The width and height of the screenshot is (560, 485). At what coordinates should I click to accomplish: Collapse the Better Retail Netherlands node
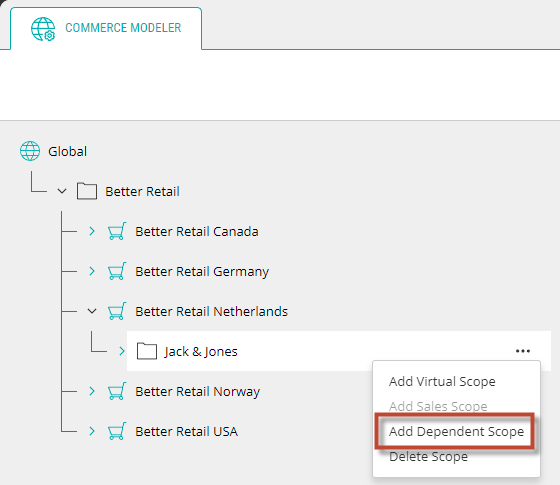coord(92,311)
